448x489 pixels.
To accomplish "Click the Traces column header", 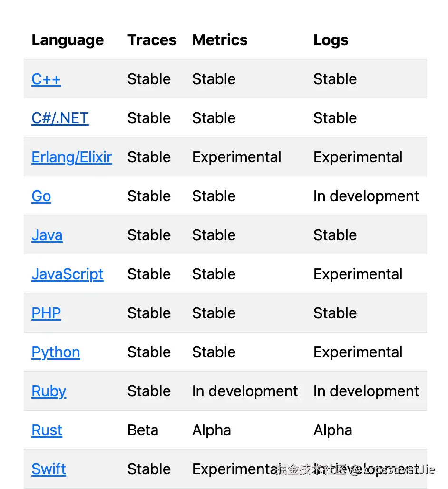I will coord(152,40).
